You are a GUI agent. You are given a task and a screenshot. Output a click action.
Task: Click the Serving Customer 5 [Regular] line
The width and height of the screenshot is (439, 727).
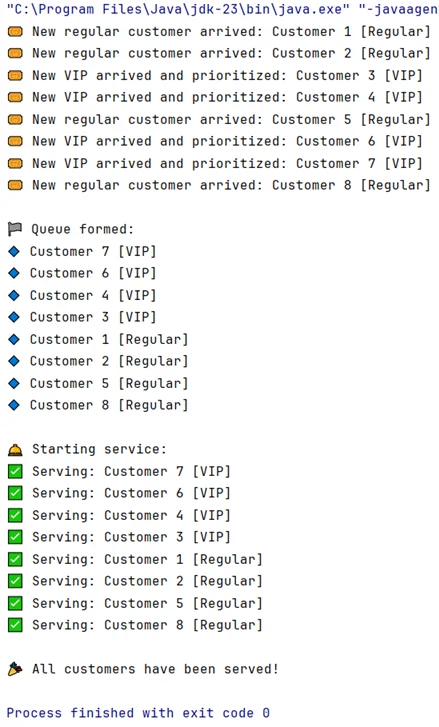(147, 603)
